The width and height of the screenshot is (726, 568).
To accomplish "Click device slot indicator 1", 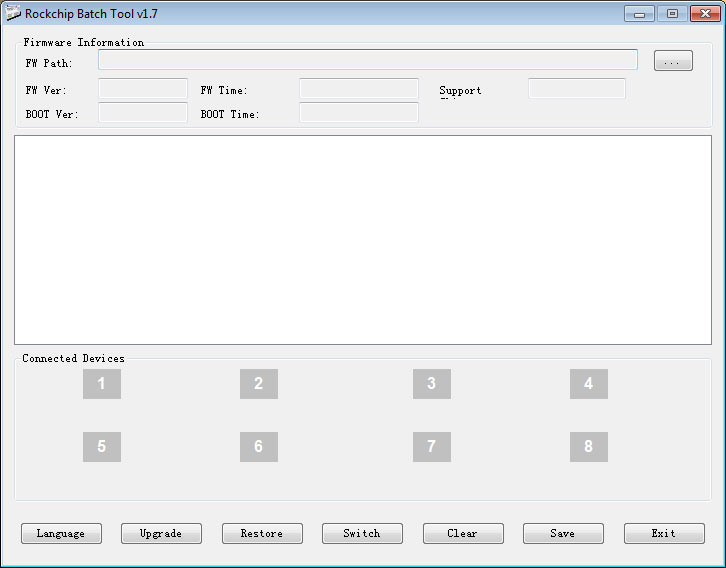I will 102,384.
